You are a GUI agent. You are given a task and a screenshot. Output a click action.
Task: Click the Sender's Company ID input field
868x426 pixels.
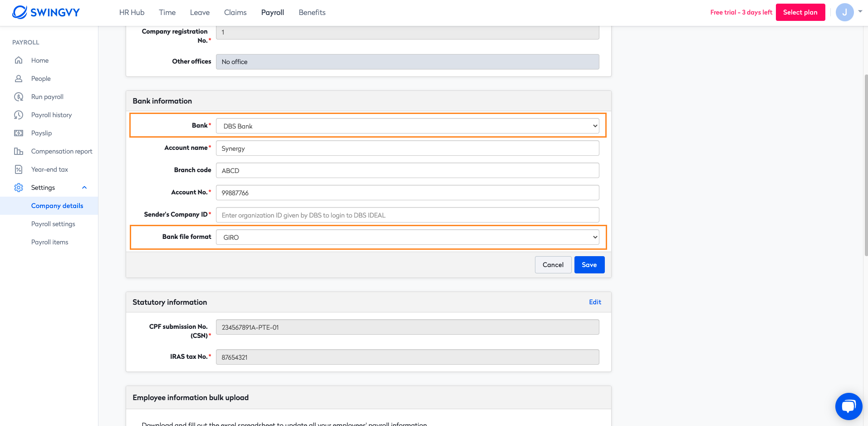pos(407,214)
